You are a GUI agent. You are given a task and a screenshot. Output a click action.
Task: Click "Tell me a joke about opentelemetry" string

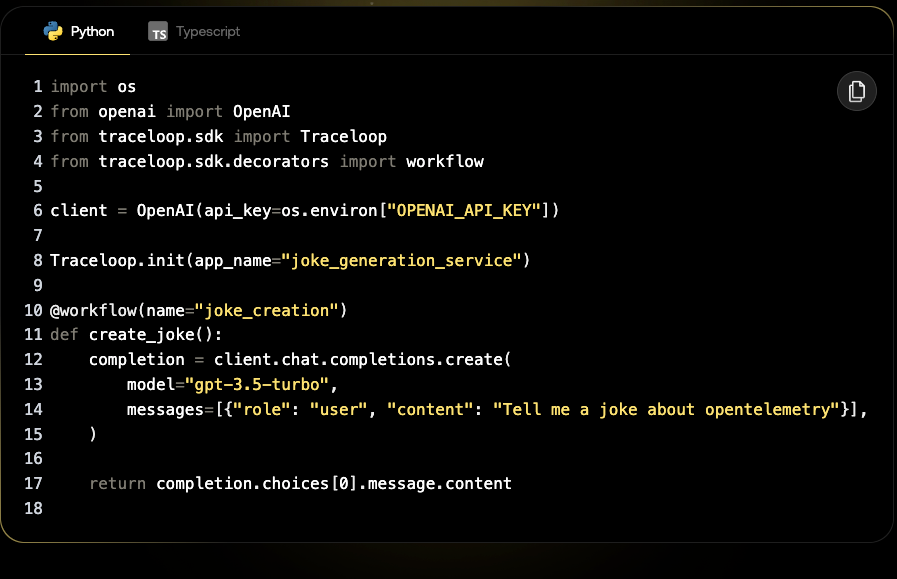click(666, 410)
